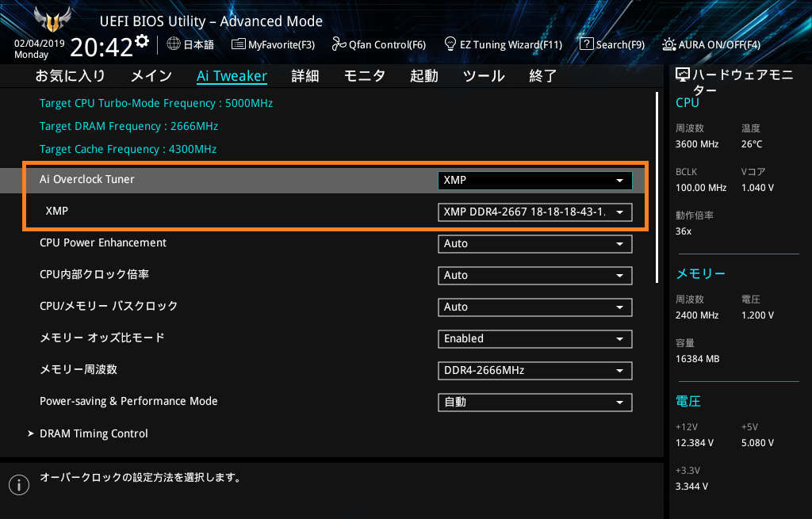This screenshot has height=519, width=812.
Task: Open Search(F9)
Action: [612, 44]
